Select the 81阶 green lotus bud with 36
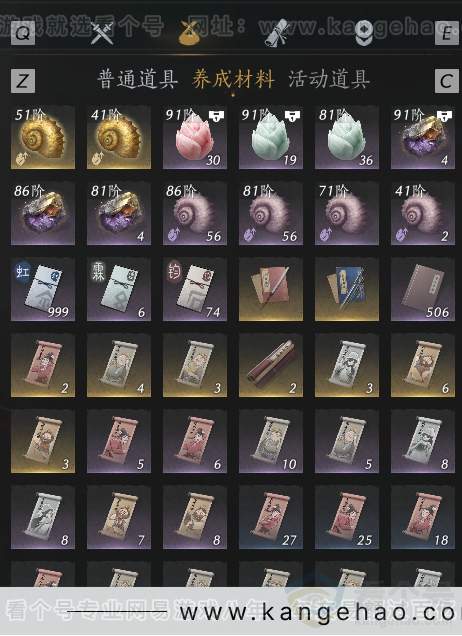Screen dimensions: 462x636 (x=347, y=137)
